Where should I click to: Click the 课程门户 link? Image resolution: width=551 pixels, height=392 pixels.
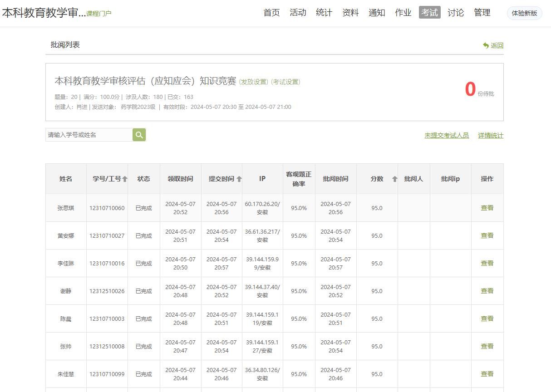98,14
